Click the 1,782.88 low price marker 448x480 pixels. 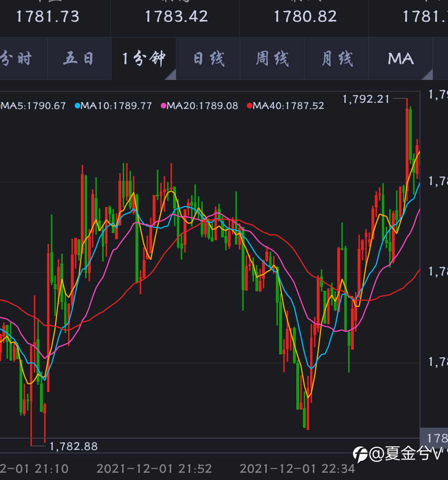[x=74, y=446]
